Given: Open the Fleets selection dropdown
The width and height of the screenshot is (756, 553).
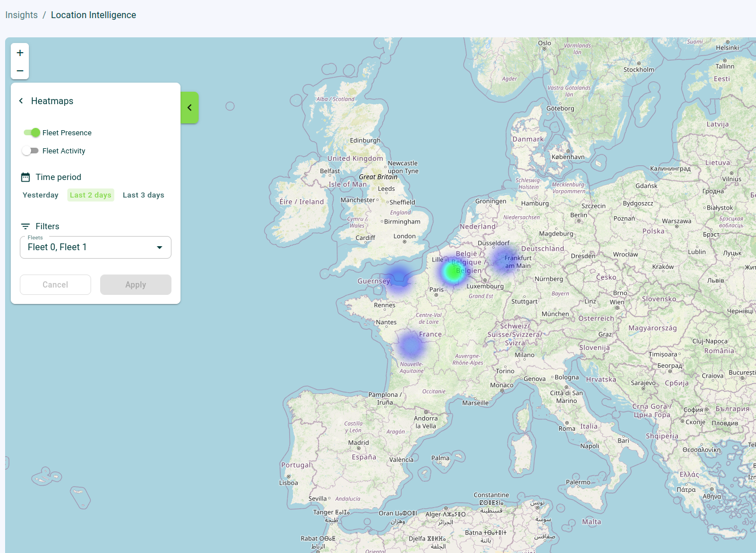Looking at the screenshot, I should [x=95, y=247].
